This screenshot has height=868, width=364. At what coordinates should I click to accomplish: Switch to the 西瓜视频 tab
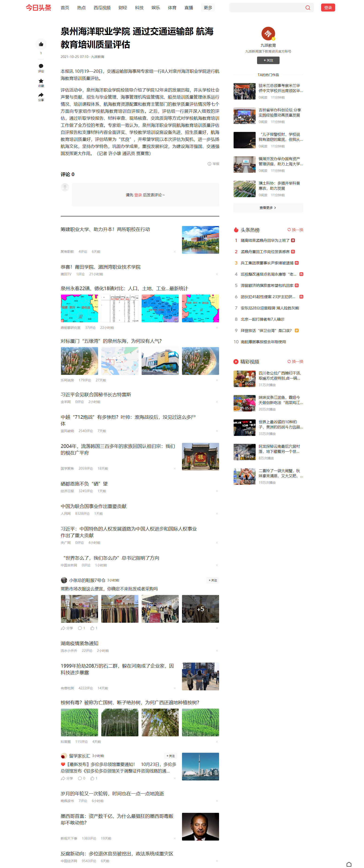click(102, 8)
